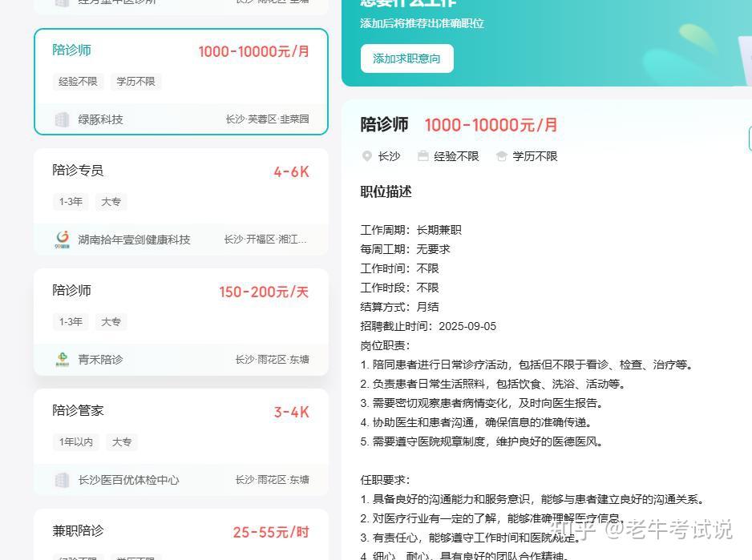752x560 pixels.
Task: Click the briefcase icon before 经验不限 in details
Action: pos(422,156)
